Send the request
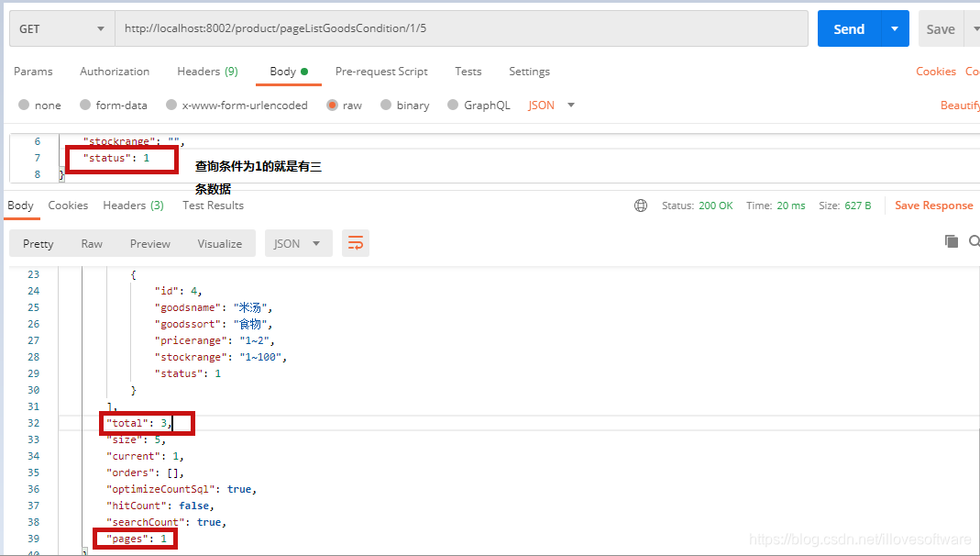Image resolution: width=980 pixels, height=556 pixels. point(849,28)
